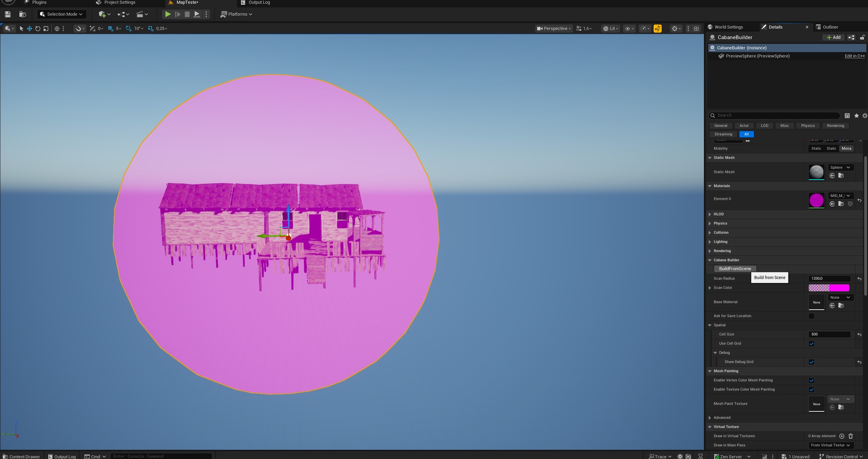
Task: Uncheck the Use Cell Grid checkbox
Action: point(811,344)
